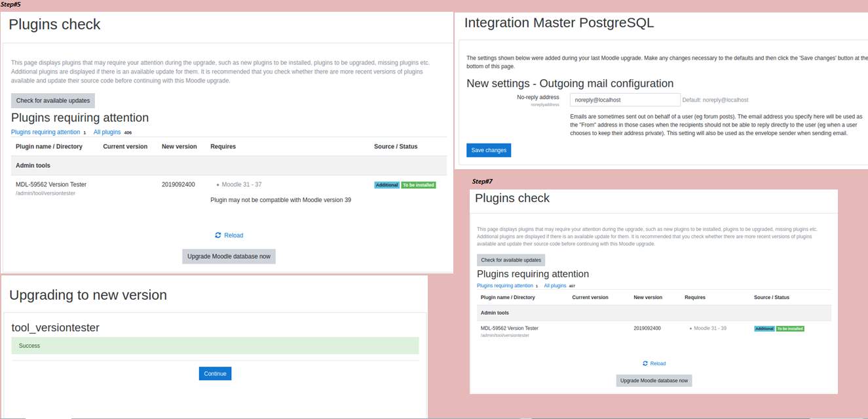Viewport: 868px width, 419px height.
Task: Click Success message for tool_versiontester
Action: [215, 346]
